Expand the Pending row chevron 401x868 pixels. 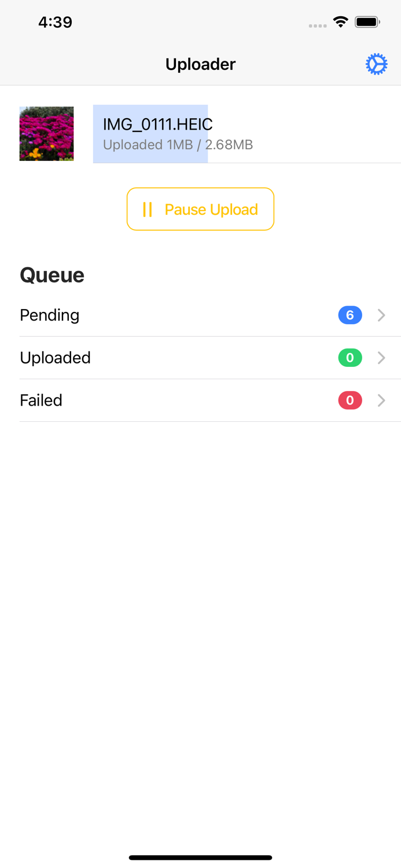tap(381, 315)
